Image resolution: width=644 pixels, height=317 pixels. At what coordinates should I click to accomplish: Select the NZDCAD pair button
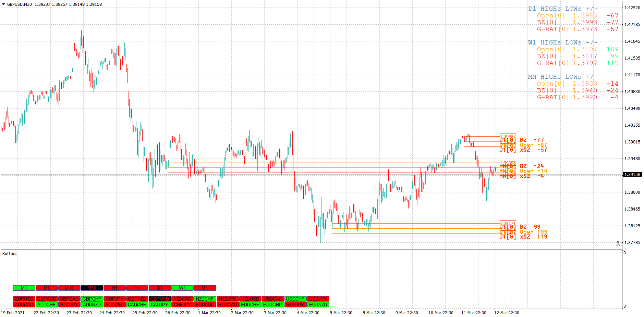[x=182, y=299]
